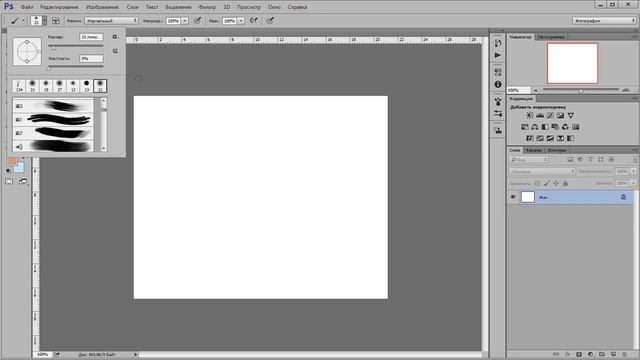Open the opacity percentage dropdown arrow
This screenshot has height=360, width=640.
coord(185,20)
